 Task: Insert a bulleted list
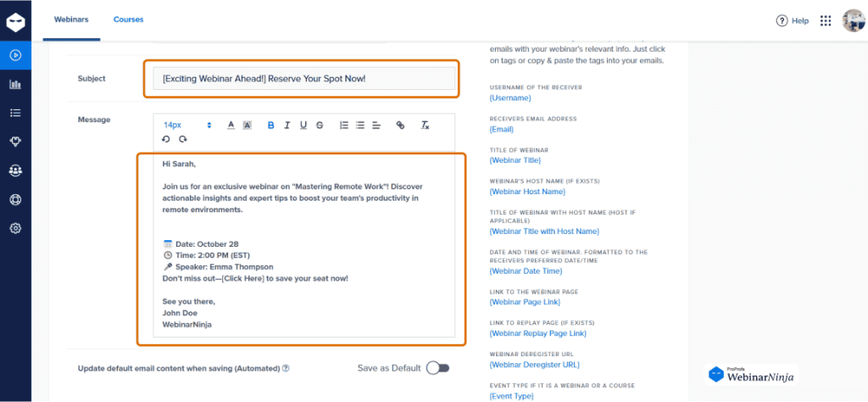pos(359,126)
